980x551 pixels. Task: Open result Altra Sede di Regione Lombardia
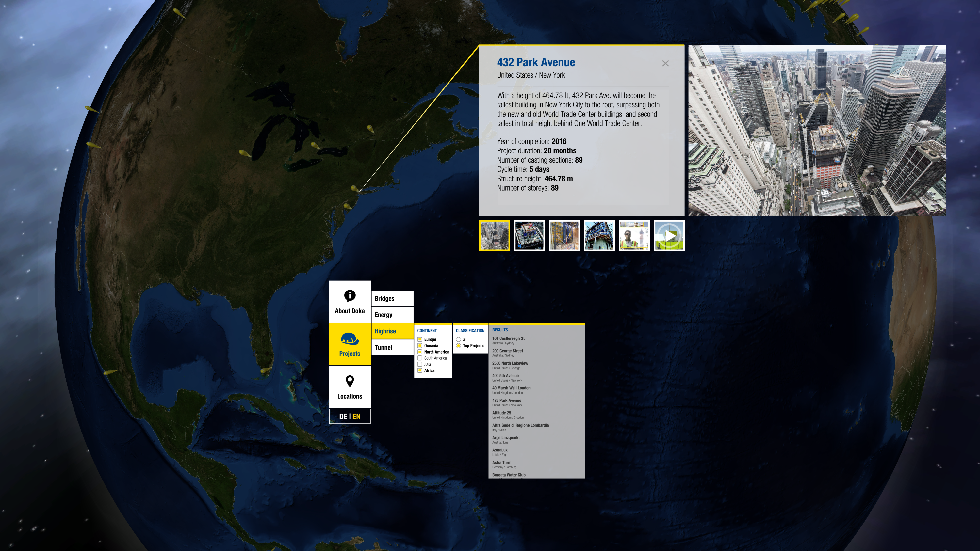(x=536, y=427)
